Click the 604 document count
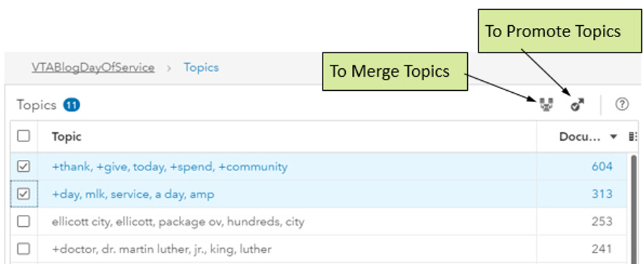 click(x=602, y=166)
